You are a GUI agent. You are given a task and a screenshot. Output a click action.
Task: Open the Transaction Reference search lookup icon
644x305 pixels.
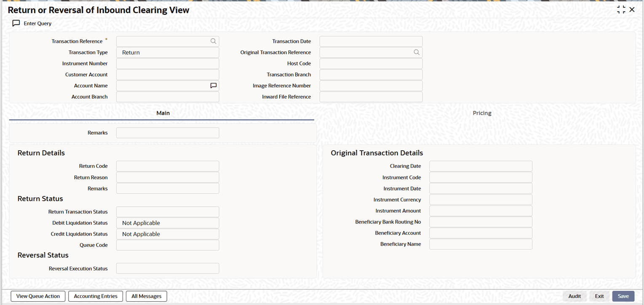(214, 41)
